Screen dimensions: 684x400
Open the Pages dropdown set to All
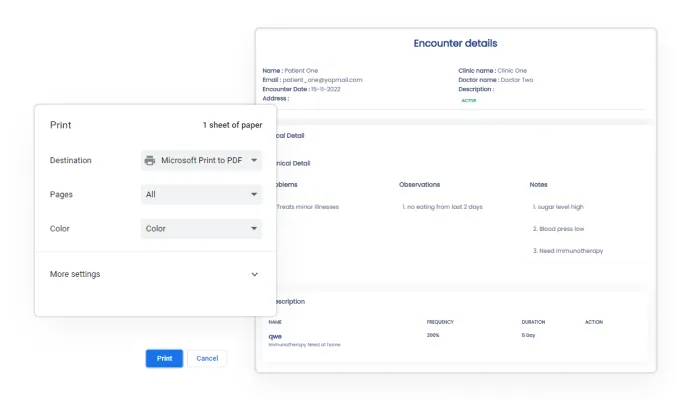click(x=201, y=195)
